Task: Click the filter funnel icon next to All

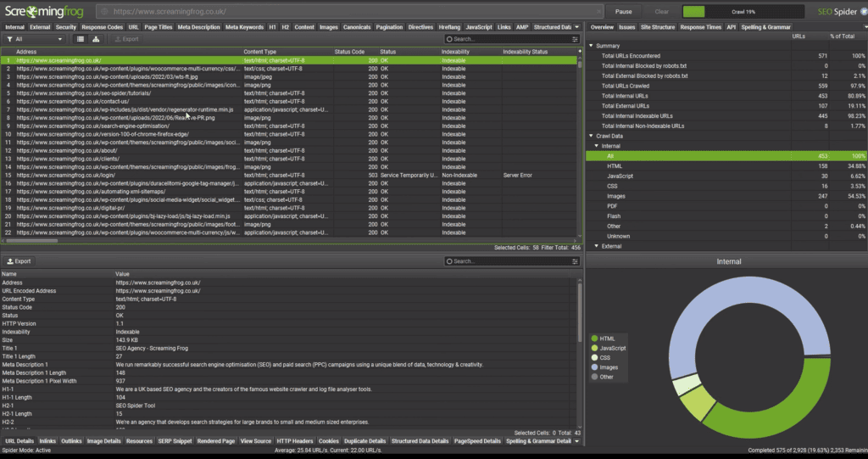Action: click(x=9, y=39)
